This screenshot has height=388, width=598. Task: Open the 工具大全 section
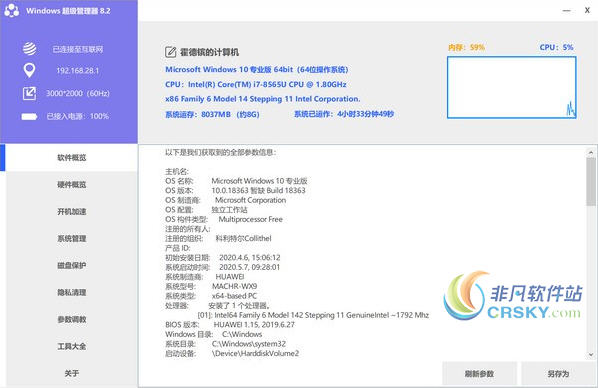click(x=72, y=346)
